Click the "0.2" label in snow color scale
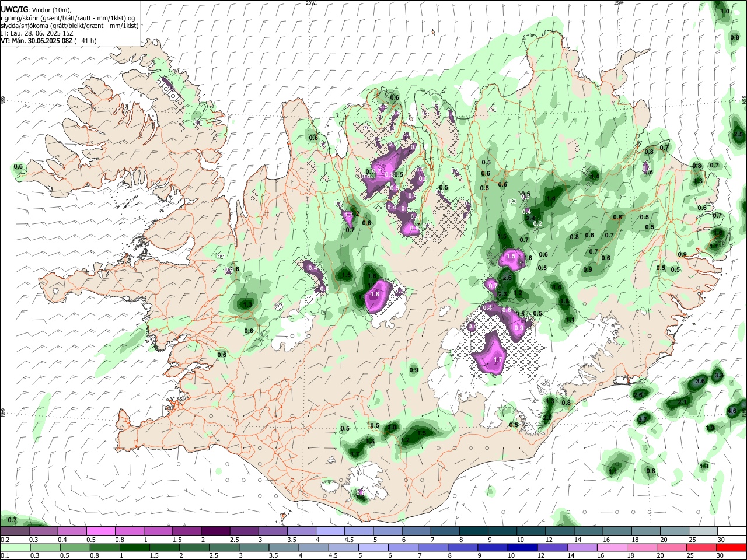 coord(5,540)
